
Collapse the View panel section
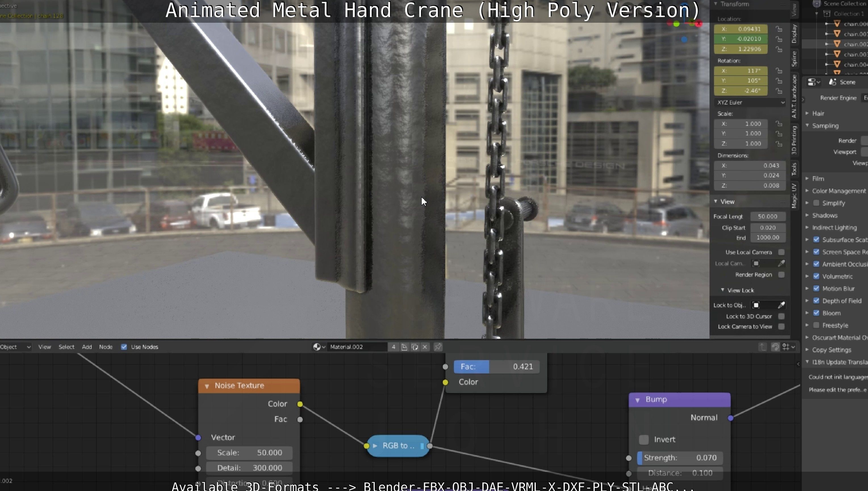[x=715, y=201]
